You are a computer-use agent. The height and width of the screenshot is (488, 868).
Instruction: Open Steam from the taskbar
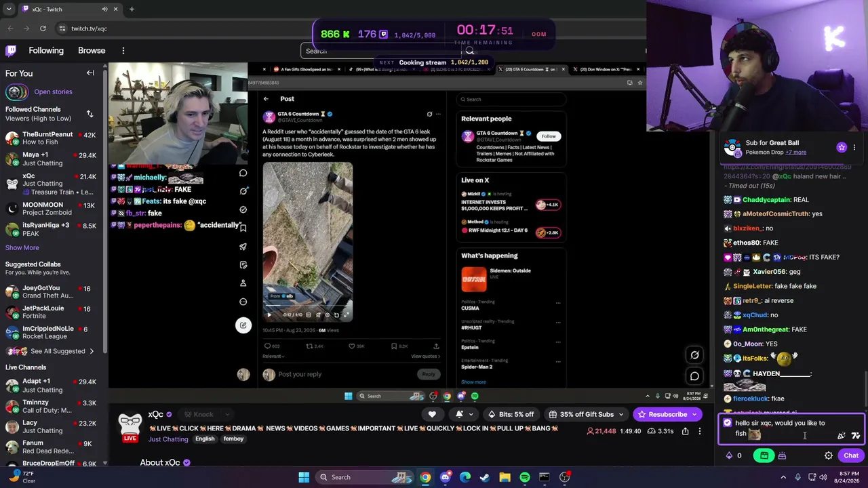point(485,477)
